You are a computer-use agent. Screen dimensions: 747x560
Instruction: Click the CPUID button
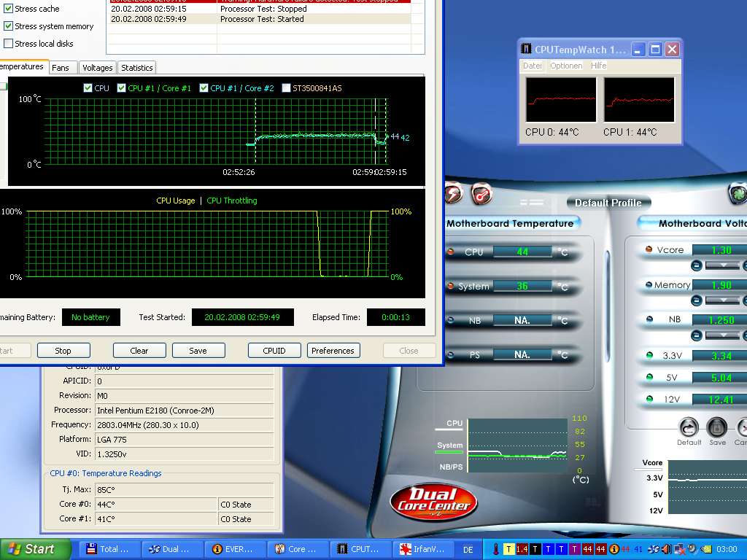pos(274,351)
